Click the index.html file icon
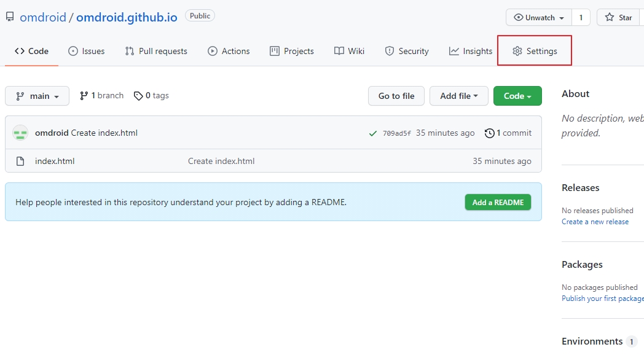This screenshot has width=644, height=355. click(20, 162)
